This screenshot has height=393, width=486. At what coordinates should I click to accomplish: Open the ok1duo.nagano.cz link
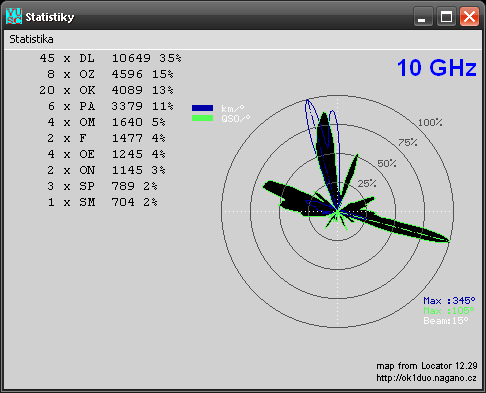pyautogui.click(x=426, y=378)
